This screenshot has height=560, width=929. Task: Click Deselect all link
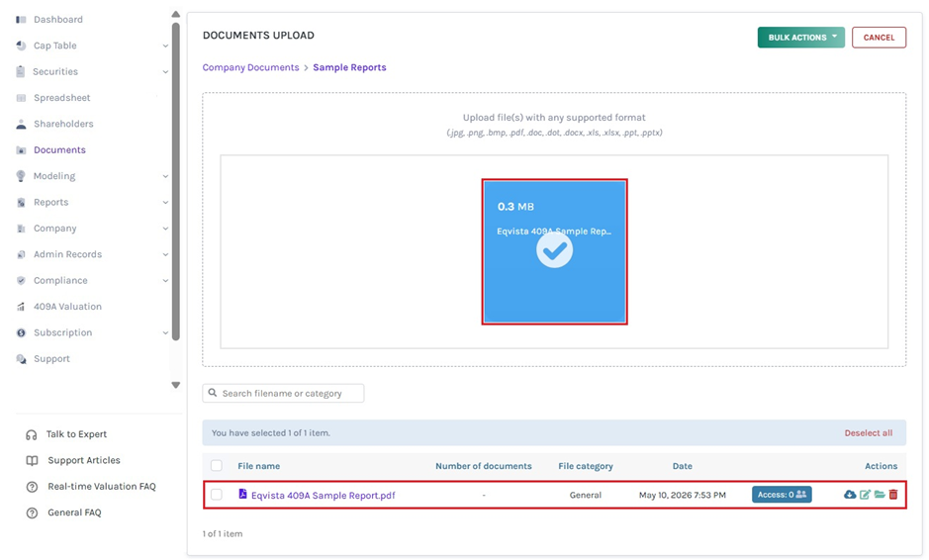point(868,433)
